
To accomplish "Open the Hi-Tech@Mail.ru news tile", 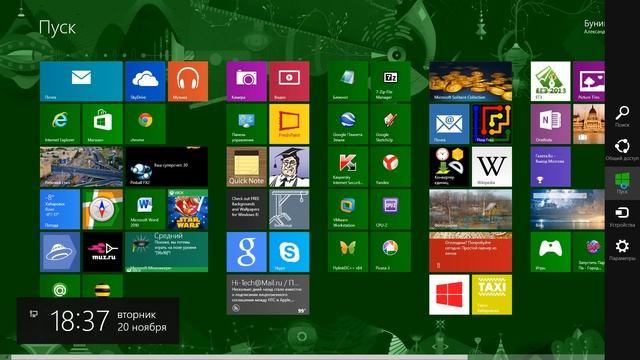I will [268, 294].
